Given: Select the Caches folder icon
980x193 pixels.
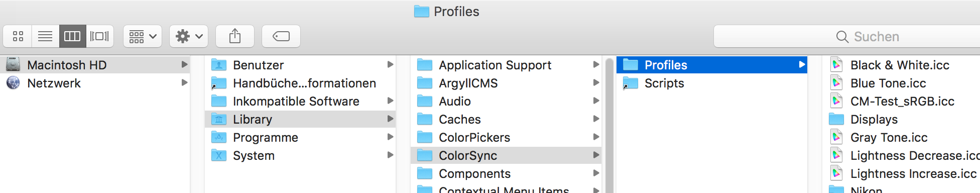Looking at the screenshot, I should (x=425, y=119).
